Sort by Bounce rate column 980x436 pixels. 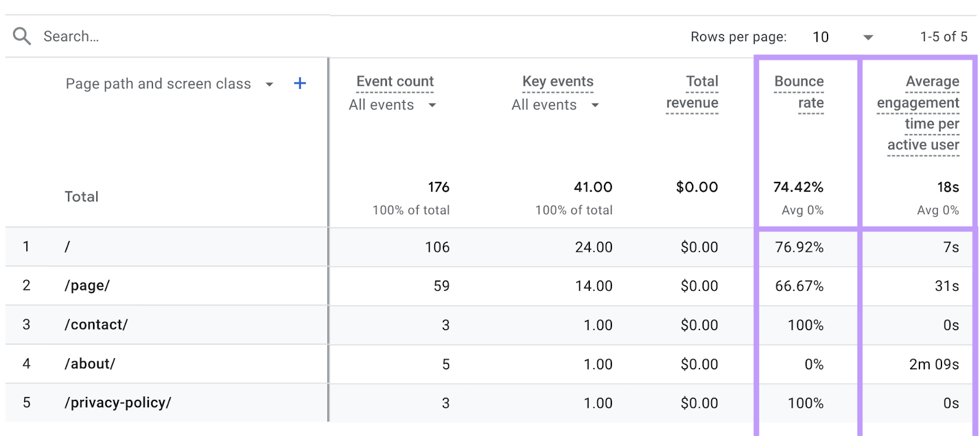point(799,92)
